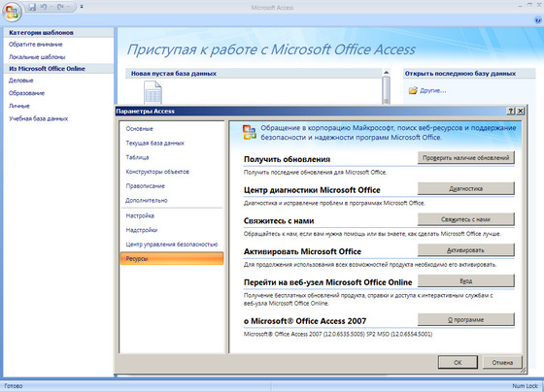Select the Таблица options category
The height and width of the screenshot is (392, 544).
click(x=172, y=157)
